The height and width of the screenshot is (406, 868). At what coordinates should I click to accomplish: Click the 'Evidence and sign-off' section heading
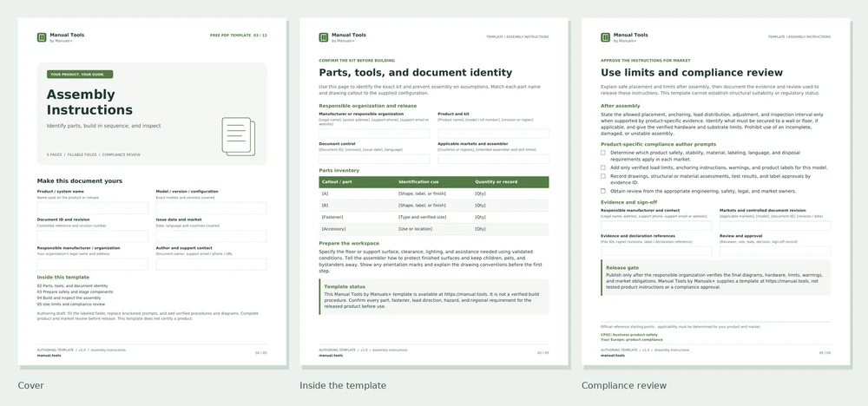(628, 202)
